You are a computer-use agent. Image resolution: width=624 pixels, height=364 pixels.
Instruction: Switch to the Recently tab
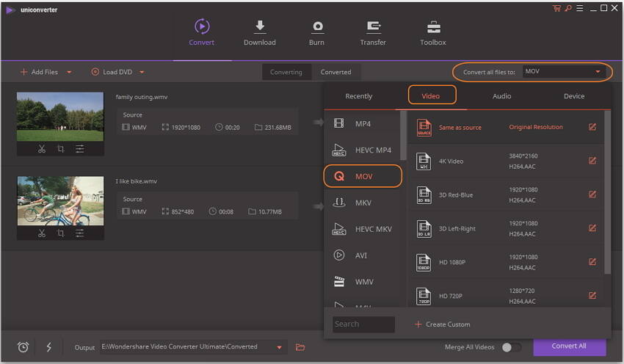click(358, 96)
